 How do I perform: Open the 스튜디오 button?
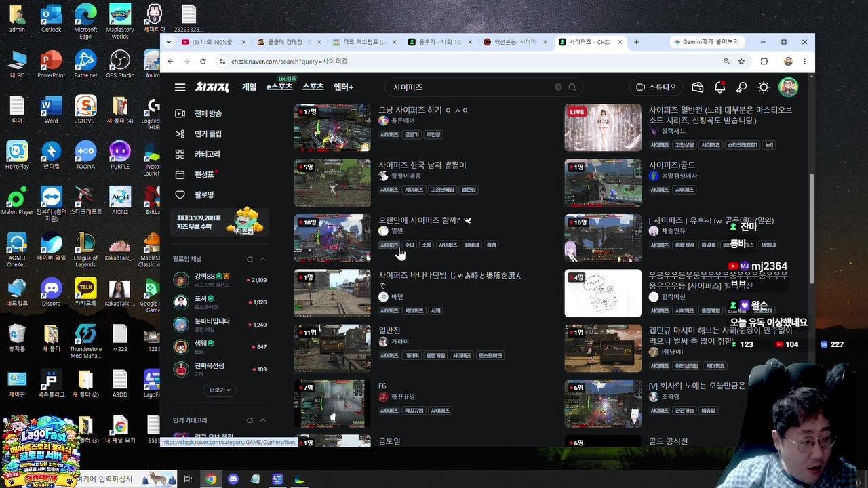pos(656,87)
